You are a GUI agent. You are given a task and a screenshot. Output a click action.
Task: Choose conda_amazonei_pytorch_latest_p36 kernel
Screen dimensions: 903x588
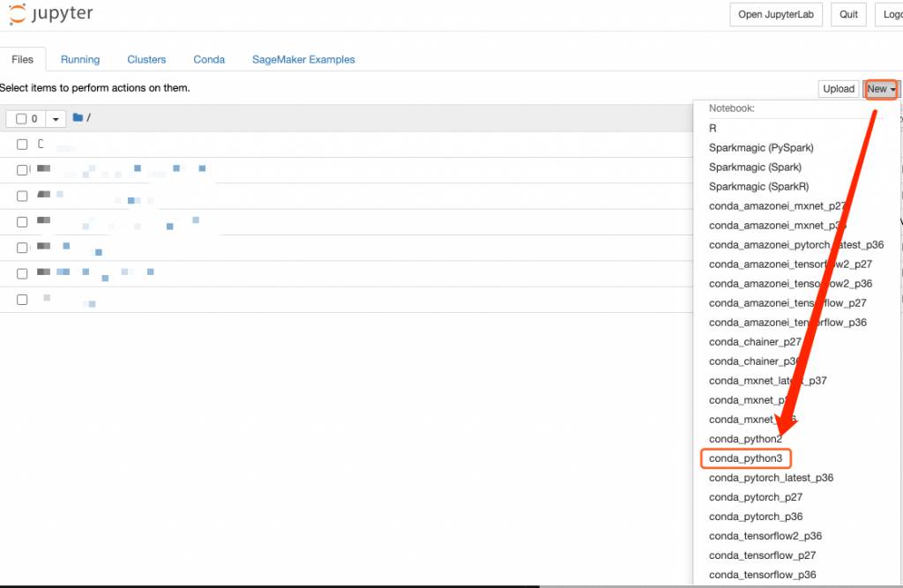(796, 245)
